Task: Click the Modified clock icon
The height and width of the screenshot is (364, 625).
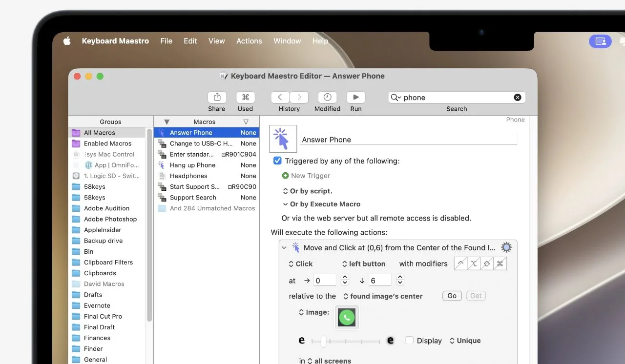Action: tap(327, 97)
